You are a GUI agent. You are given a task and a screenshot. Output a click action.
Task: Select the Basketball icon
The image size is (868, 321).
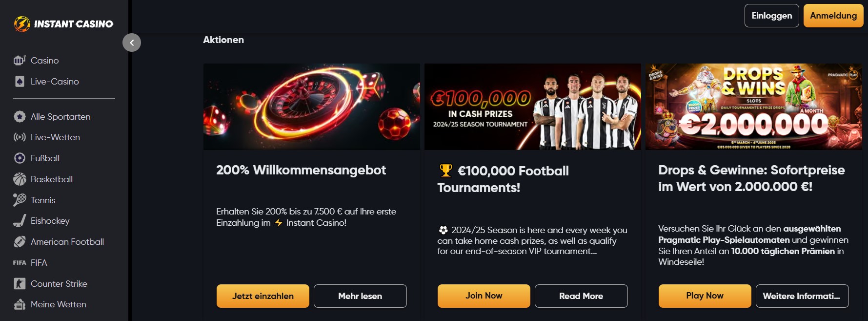19,179
